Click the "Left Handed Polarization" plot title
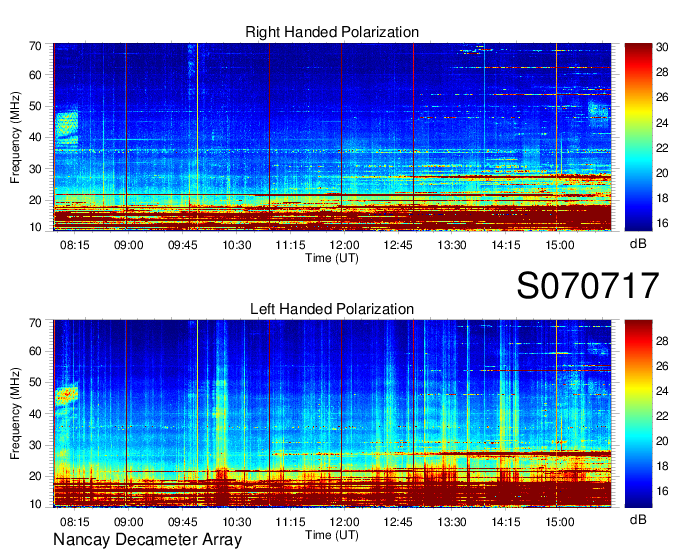 pyautogui.click(x=332, y=309)
